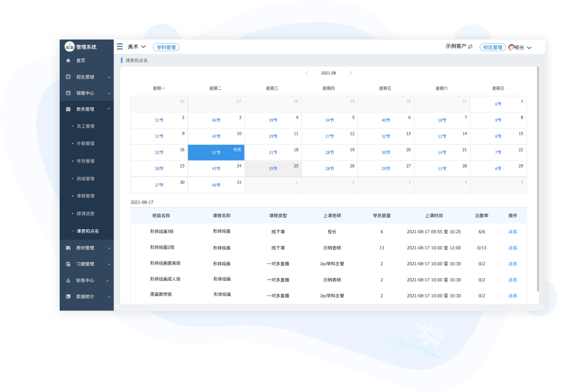The image size is (566, 392).
Task: Click 点名 for the 形体绘画1班 row
Action: click(x=512, y=231)
